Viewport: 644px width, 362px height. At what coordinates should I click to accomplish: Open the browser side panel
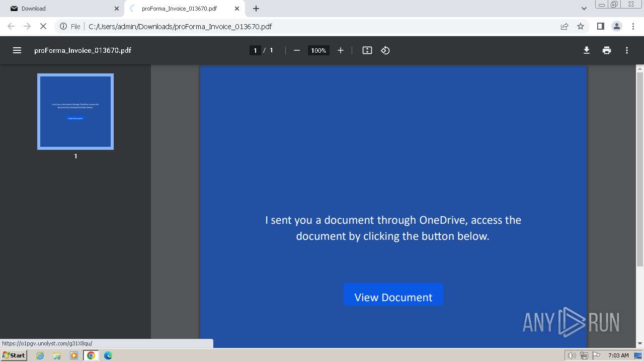tap(600, 26)
